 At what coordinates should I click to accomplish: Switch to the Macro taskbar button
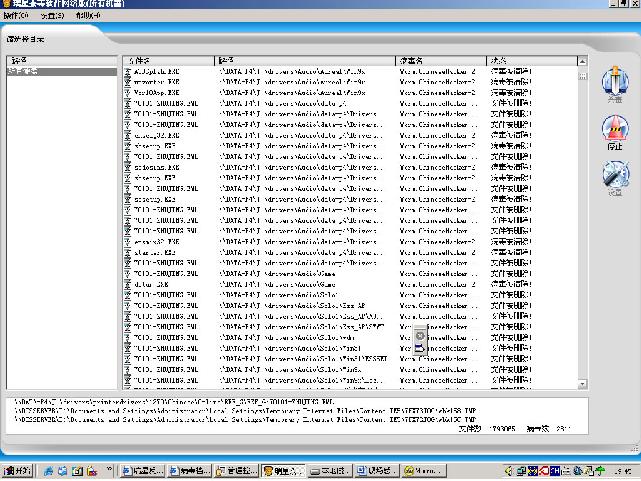tap(425, 470)
